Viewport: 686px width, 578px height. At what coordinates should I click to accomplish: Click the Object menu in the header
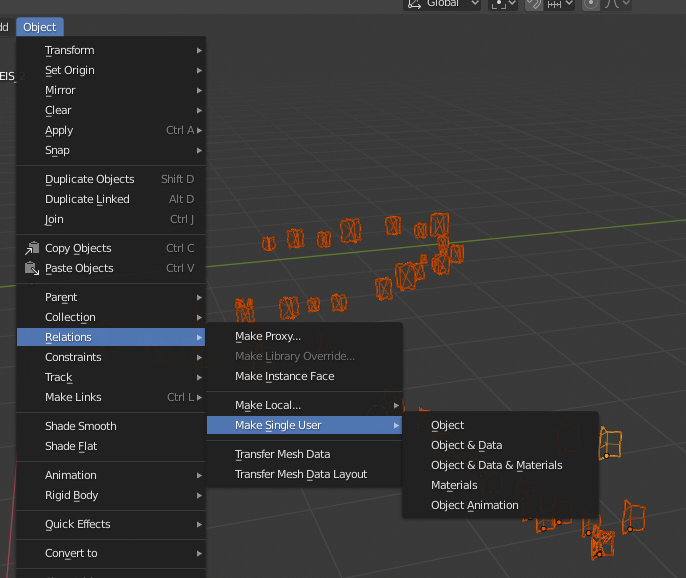[x=40, y=27]
